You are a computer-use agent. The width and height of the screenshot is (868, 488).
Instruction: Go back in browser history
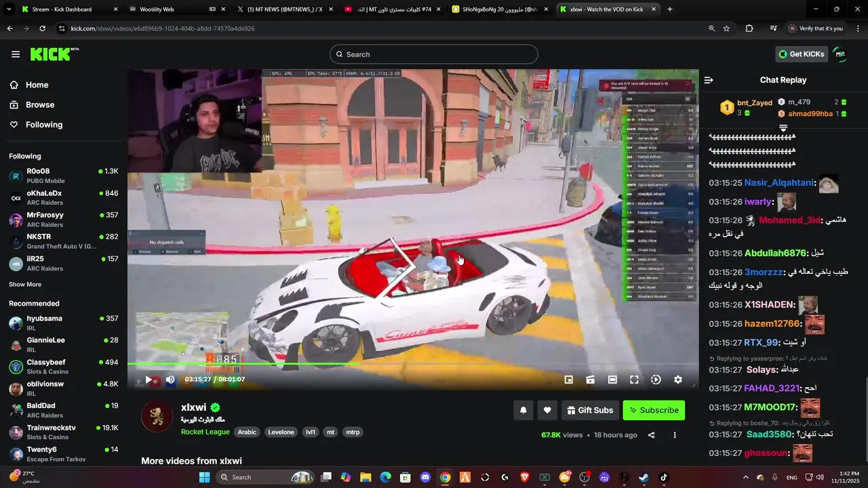9,28
